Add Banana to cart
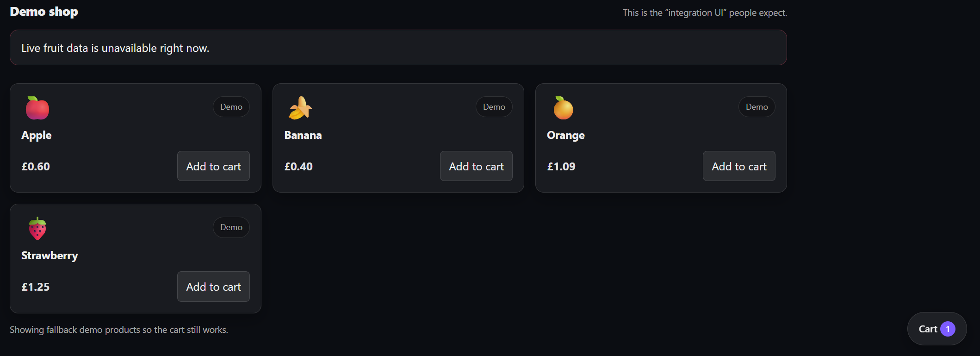 (x=476, y=166)
